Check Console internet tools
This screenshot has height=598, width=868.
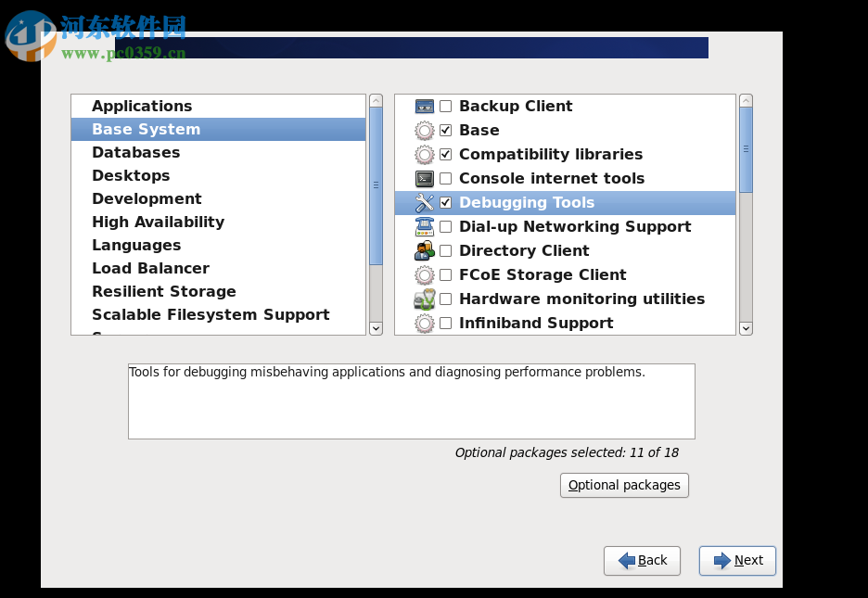(446, 178)
